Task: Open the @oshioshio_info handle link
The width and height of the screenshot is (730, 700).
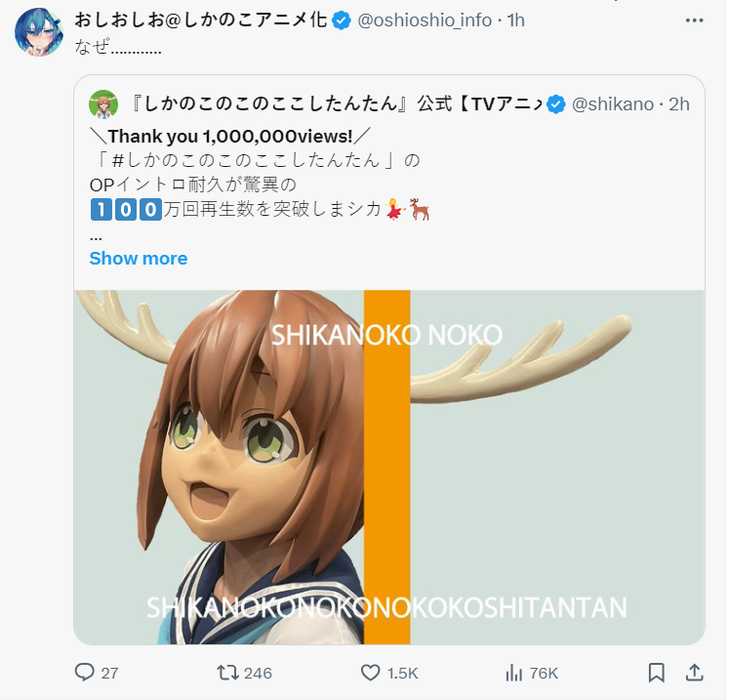Action: pyautogui.click(x=425, y=21)
